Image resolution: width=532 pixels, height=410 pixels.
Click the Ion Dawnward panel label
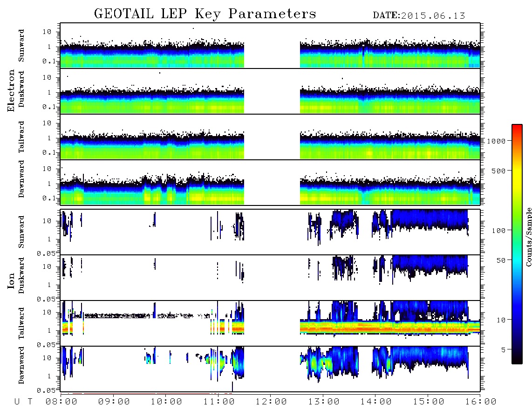pos(21,365)
